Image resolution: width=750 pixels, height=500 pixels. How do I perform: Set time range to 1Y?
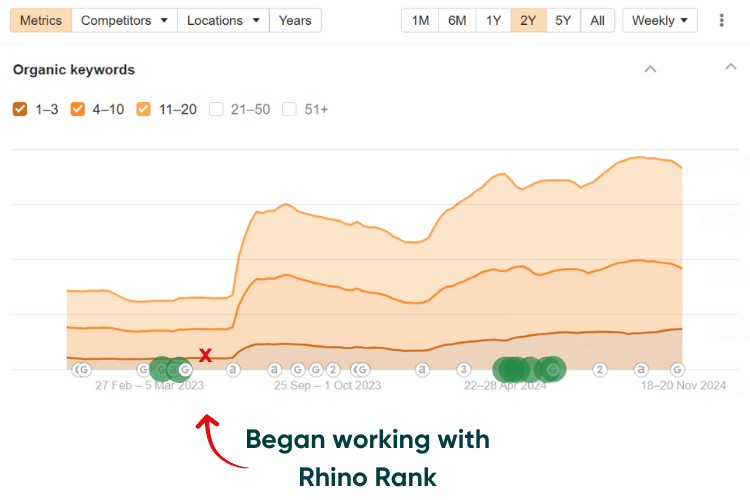(493, 21)
